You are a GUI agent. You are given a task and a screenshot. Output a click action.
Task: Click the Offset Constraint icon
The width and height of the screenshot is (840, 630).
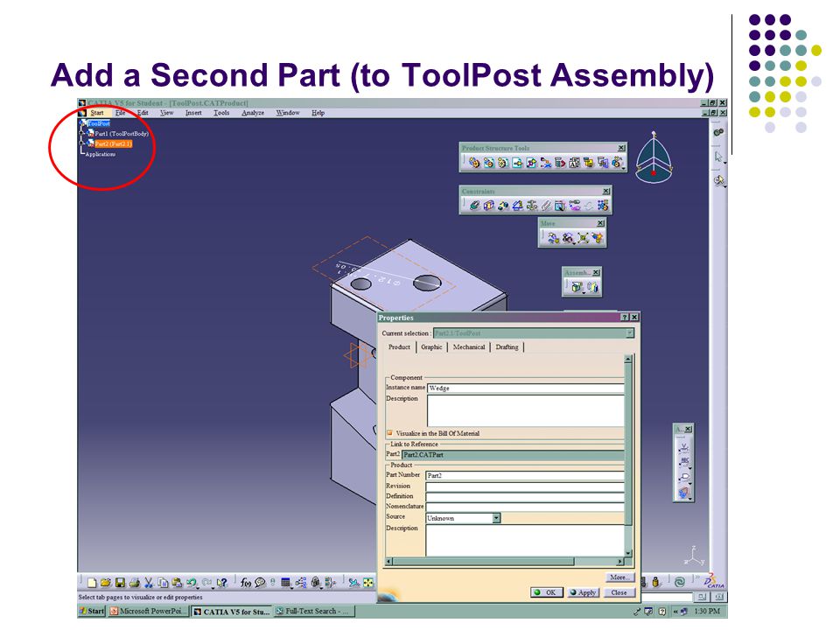pos(503,205)
